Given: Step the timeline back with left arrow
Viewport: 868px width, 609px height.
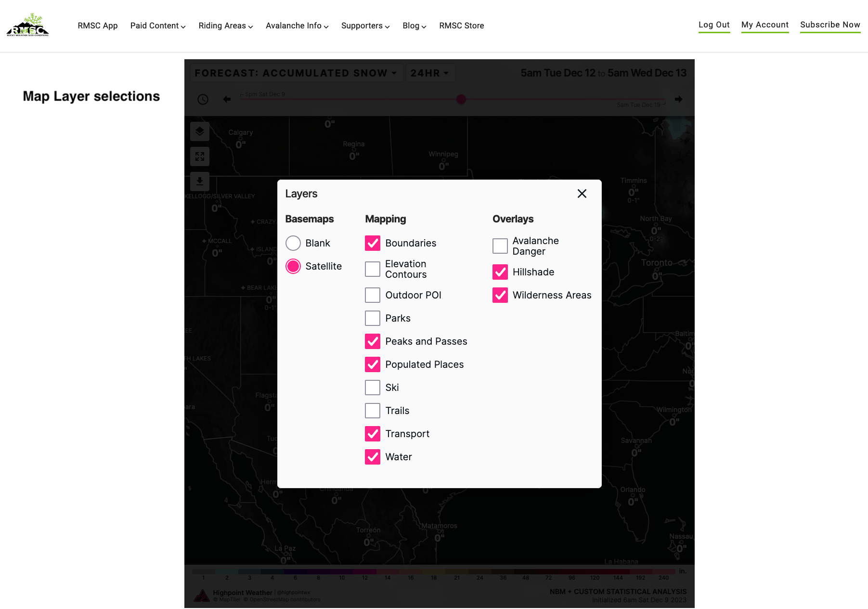Looking at the screenshot, I should point(227,99).
